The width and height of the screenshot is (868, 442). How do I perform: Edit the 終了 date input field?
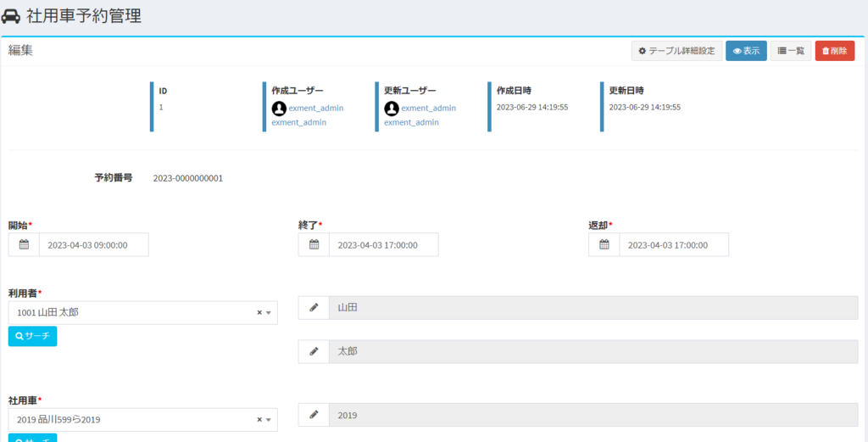click(x=384, y=244)
